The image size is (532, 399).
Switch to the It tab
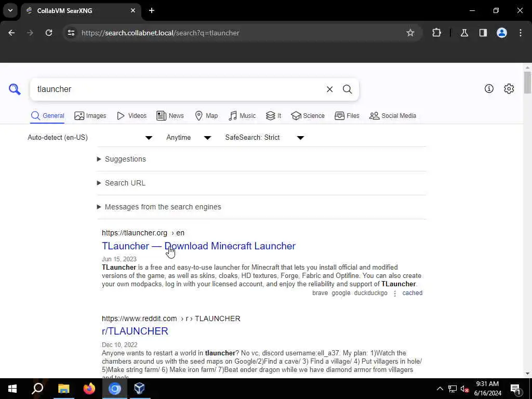coord(273,116)
